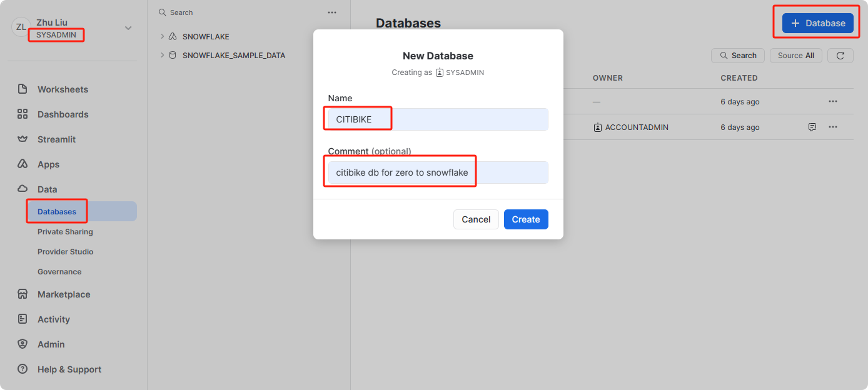Open Help & Support question icon
The height and width of the screenshot is (390, 868).
click(23, 369)
